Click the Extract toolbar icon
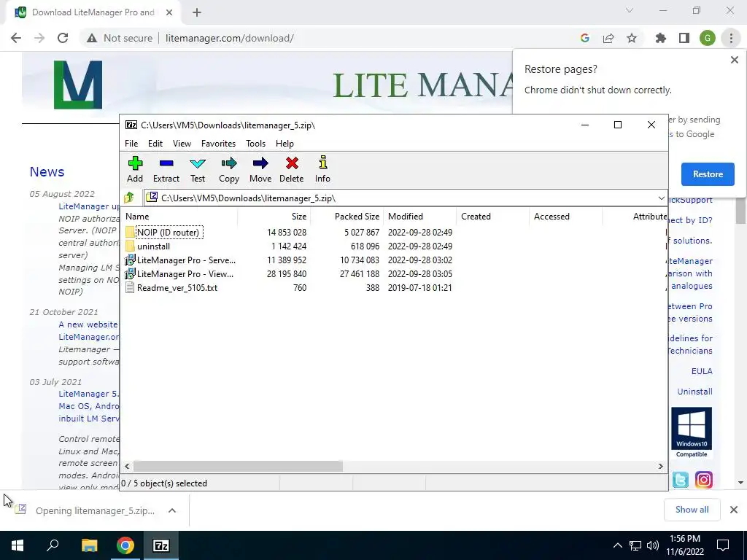Image resolution: width=747 pixels, height=560 pixels. (x=166, y=163)
